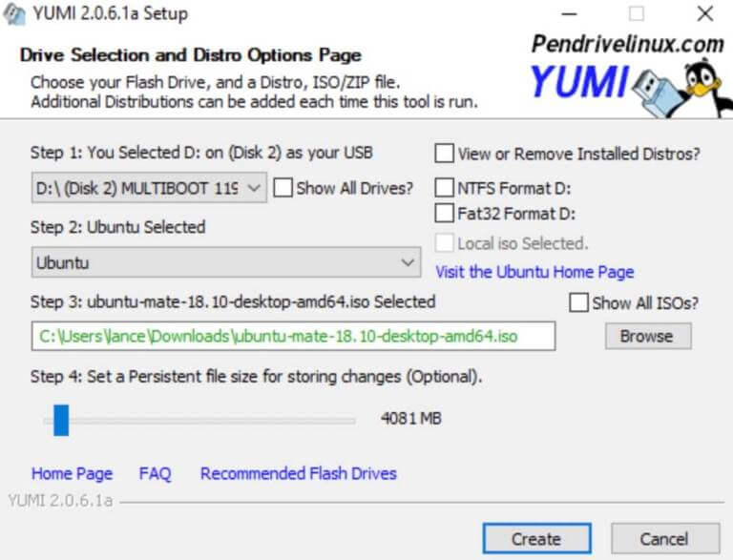The image size is (733, 560).
Task: Follow the Recommended Flash Drives link
Action: click(x=298, y=473)
